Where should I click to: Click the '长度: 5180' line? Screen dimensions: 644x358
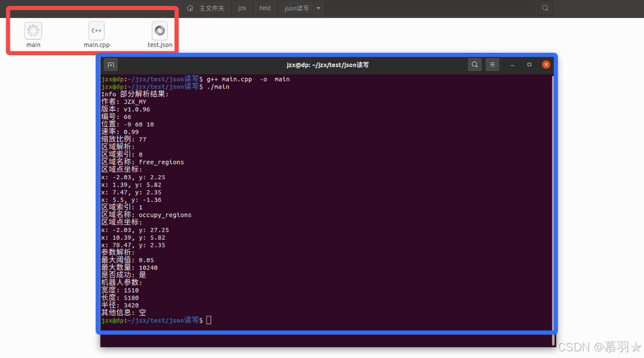coord(120,298)
